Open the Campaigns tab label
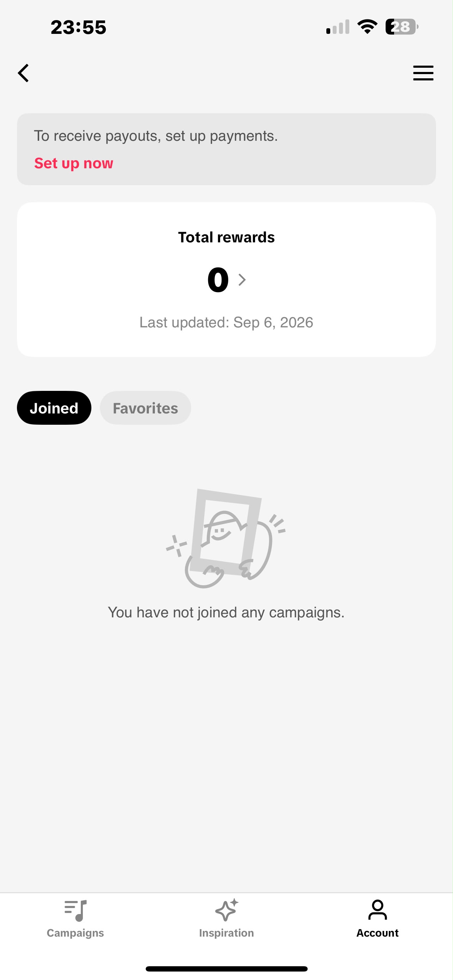 75,933
